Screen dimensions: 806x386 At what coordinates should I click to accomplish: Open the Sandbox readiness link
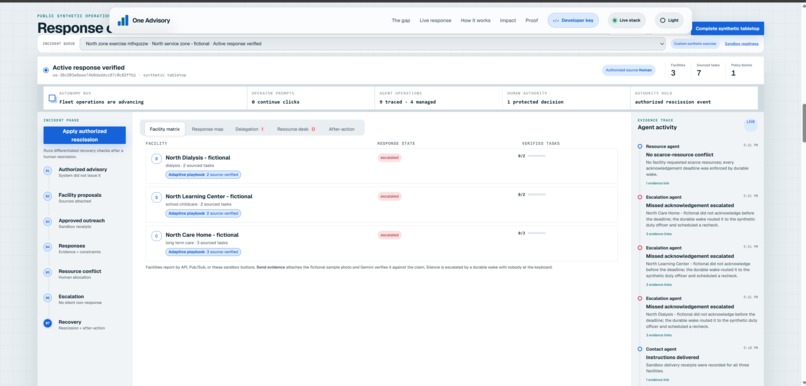(741, 44)
